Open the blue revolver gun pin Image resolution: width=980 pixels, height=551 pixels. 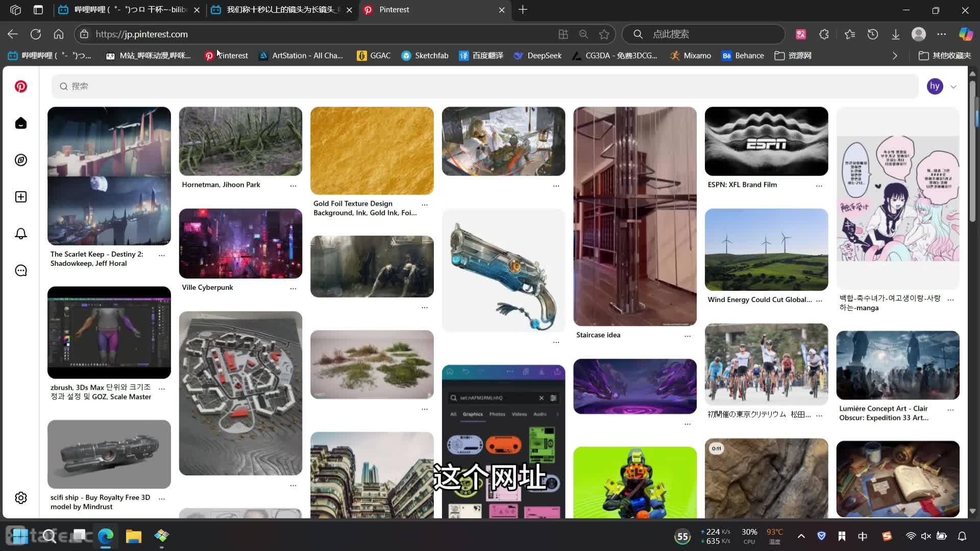click(503, 270)
